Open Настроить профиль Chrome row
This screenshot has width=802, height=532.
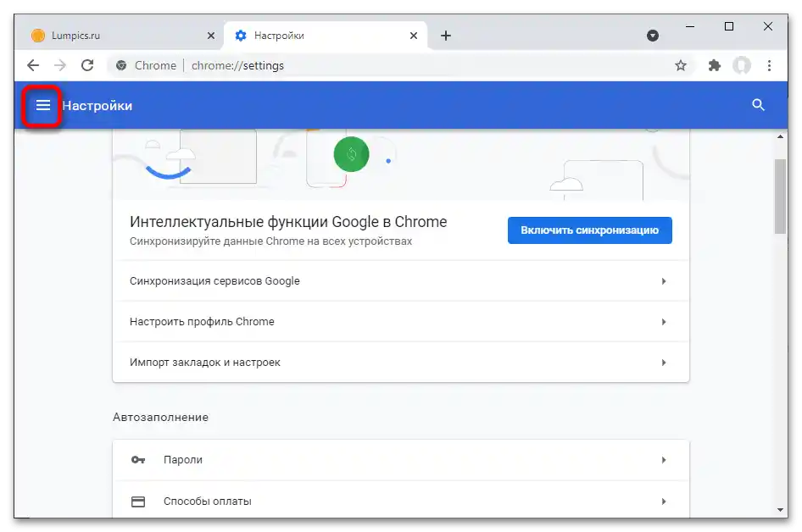tap(401, 321)
